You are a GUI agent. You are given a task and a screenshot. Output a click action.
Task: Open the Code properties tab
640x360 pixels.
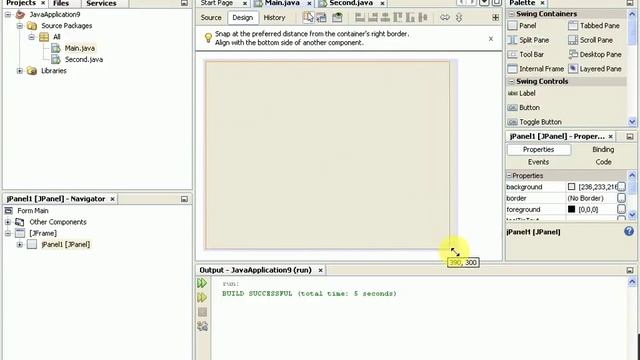pyautogui.click(x=603, y=162)
